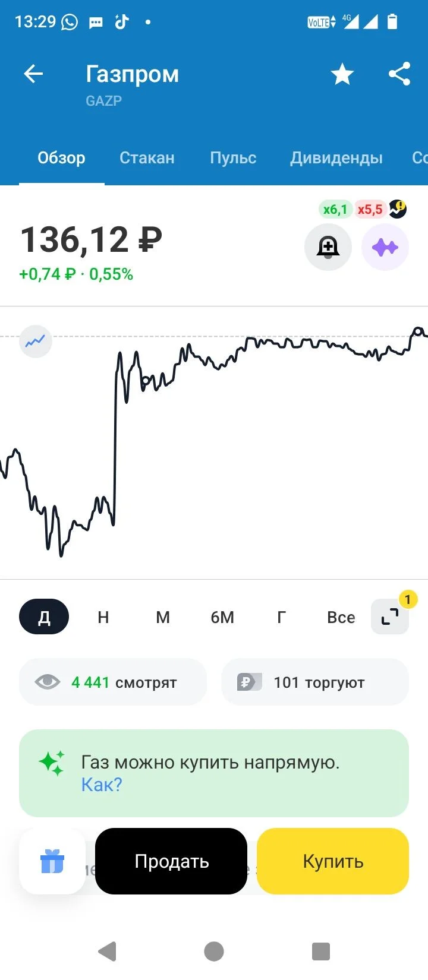Open the purple AI sparkle assistant
Image resolution: width=428 pixels, height=980 pixels.
pos(385,247)
